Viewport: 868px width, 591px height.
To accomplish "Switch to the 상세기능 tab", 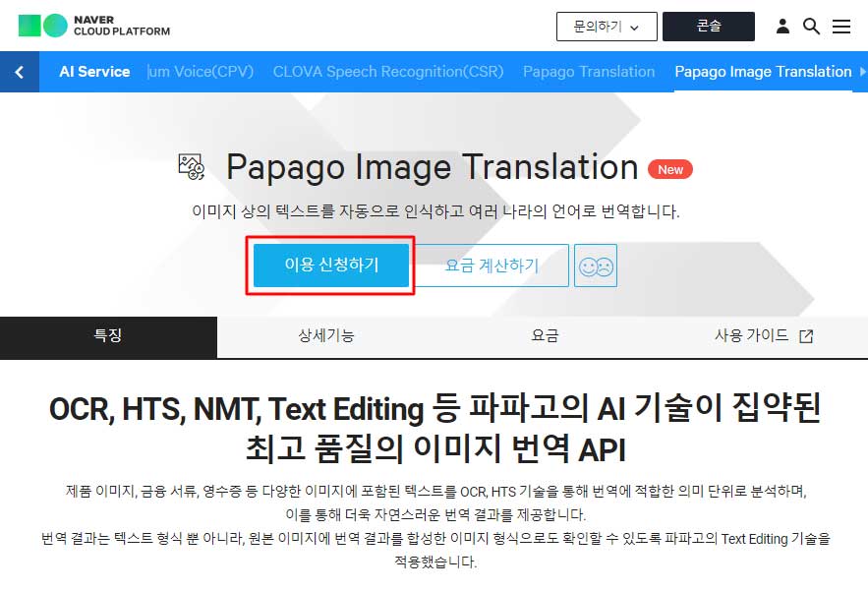I will coord(326,337).
